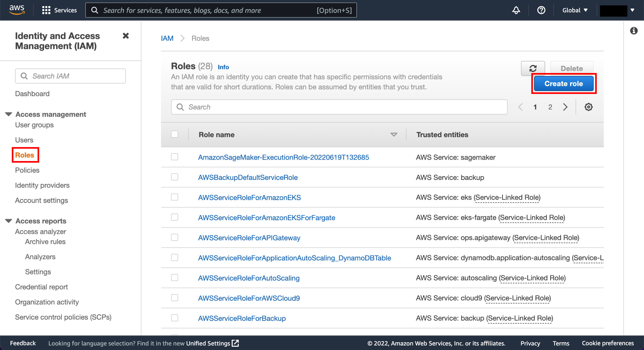This screenshot has height=350, width=644.
Task: Open Organization activity
Action: 47,302
